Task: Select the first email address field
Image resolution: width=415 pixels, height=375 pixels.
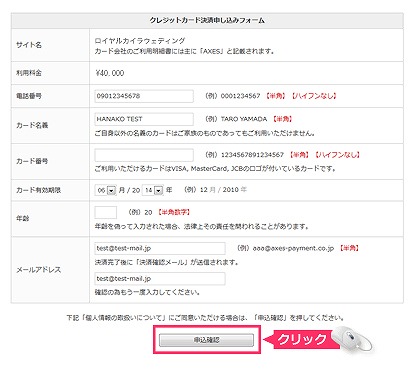Action: pyautogui.click(x=160, y=248)
